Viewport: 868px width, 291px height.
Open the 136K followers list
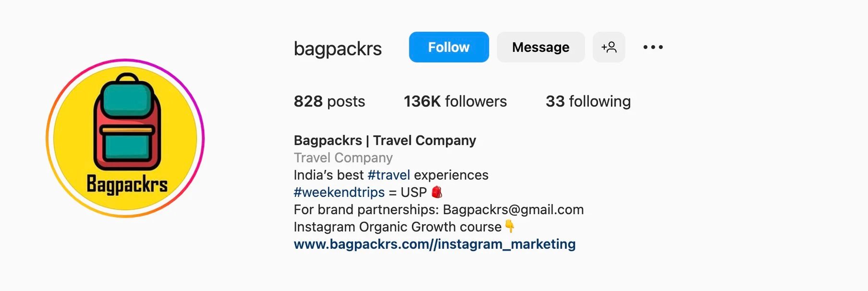[455, 101]
